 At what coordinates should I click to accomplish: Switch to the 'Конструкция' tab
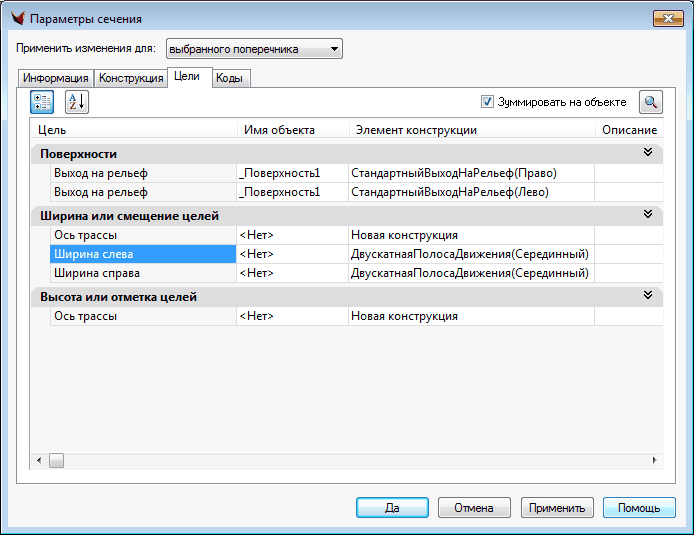point(131,78)
